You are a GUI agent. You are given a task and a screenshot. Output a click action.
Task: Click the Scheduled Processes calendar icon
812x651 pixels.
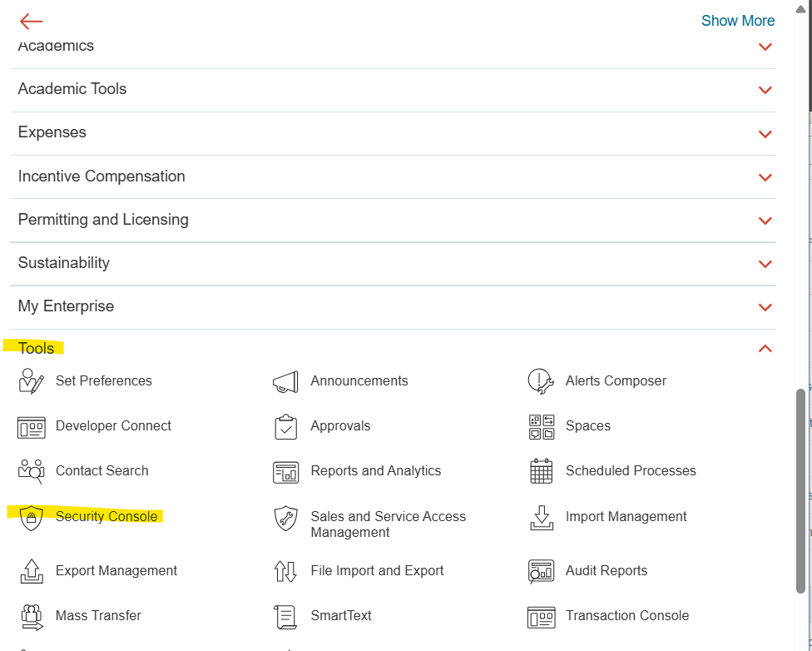[x=541, y=471]
